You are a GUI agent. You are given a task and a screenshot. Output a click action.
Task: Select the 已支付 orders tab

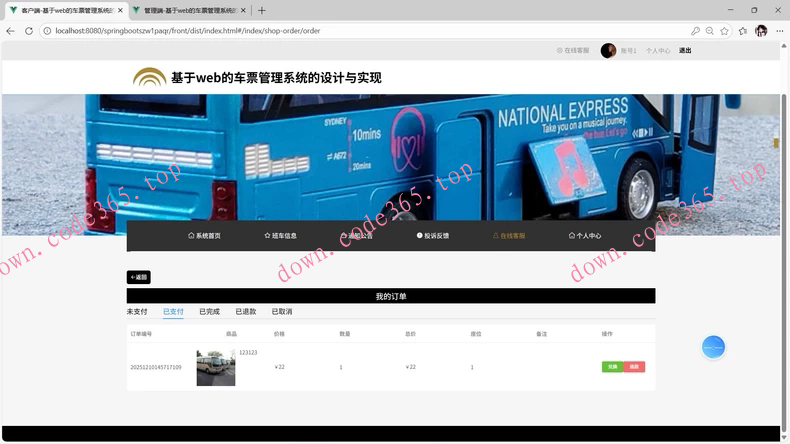point(173,311)
